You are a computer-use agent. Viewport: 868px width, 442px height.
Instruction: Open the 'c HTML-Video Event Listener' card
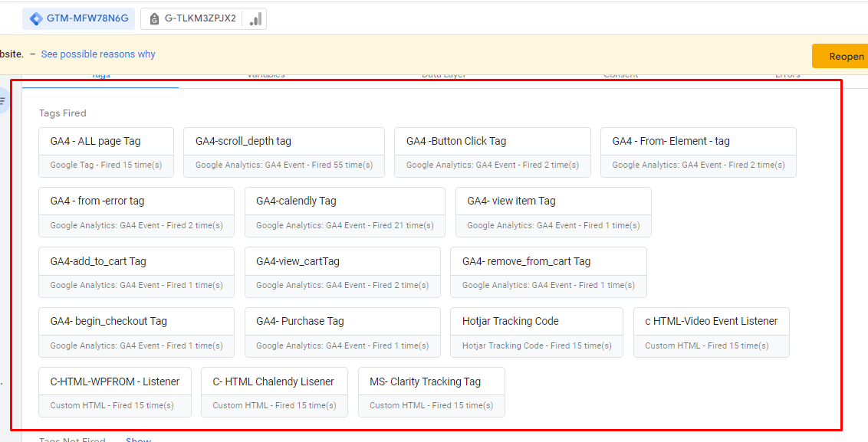click(x=712, y=332)
